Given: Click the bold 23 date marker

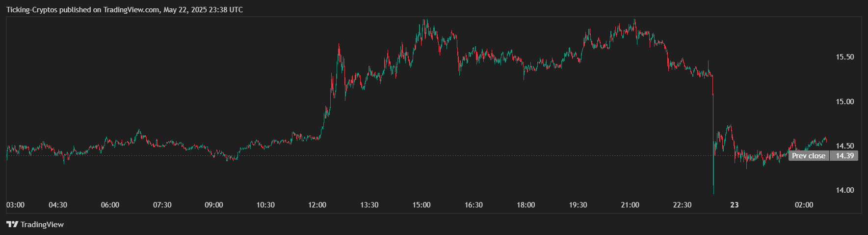Looking at the screenshot, I should point(734,205).
